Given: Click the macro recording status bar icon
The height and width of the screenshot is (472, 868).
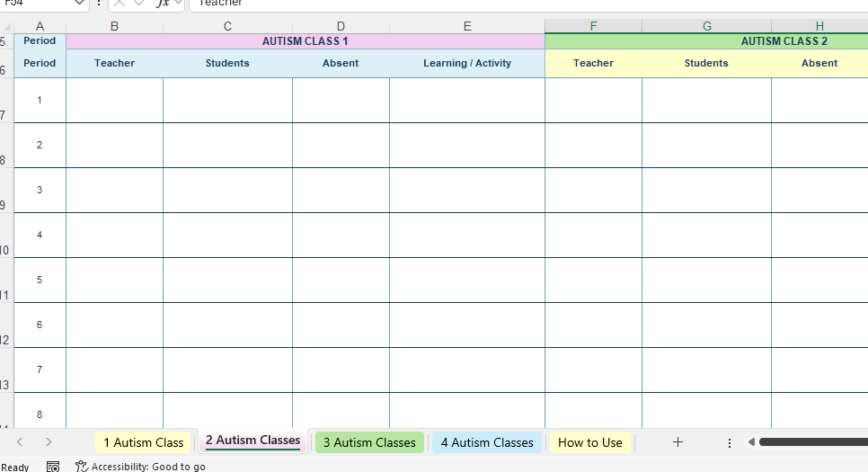Looking at the screenshot, I should [x=53, y=467].
